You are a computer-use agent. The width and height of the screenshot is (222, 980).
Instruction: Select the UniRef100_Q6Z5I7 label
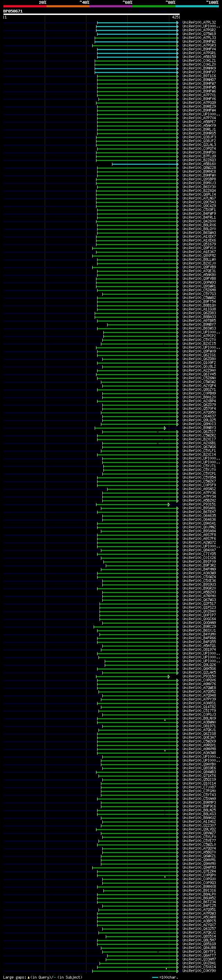[199, 431]
